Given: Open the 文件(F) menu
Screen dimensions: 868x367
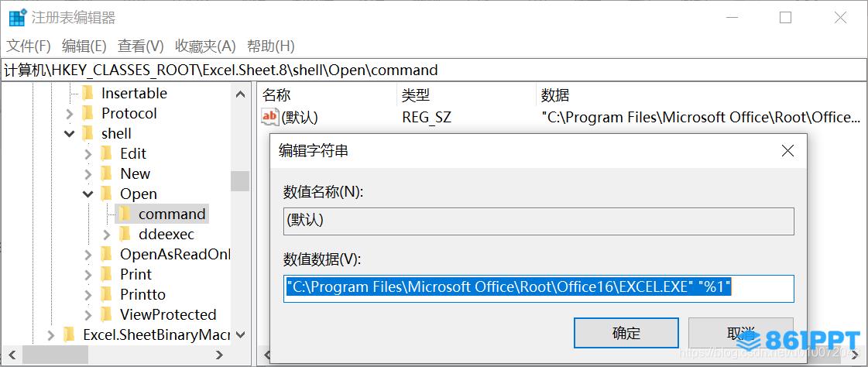Looking at the screenshot, I should pyautogui.click(x=28, y=46).
